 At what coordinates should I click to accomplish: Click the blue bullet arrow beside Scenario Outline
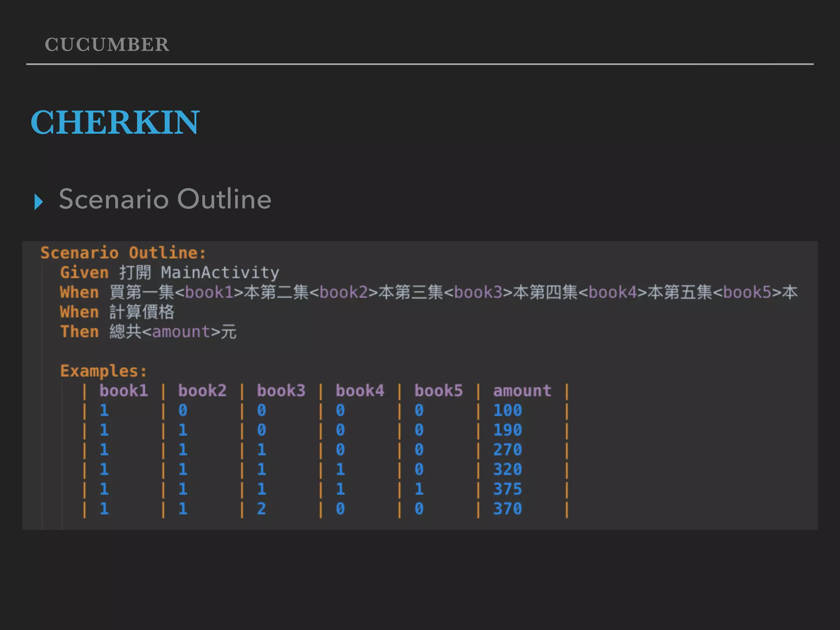pos(39,202)
